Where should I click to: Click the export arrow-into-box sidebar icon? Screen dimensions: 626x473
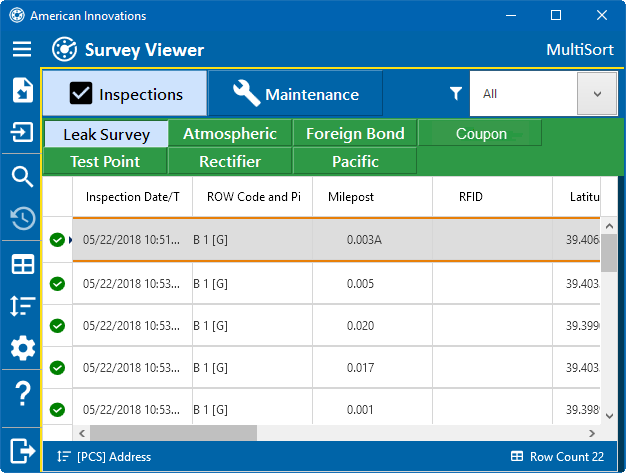[x=22, y=132]
